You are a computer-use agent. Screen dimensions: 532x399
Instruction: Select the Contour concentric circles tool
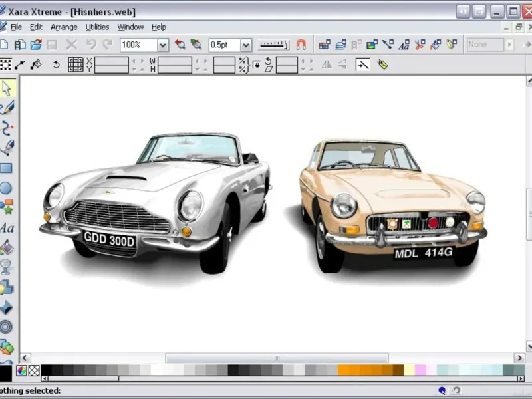click(6, 327)
